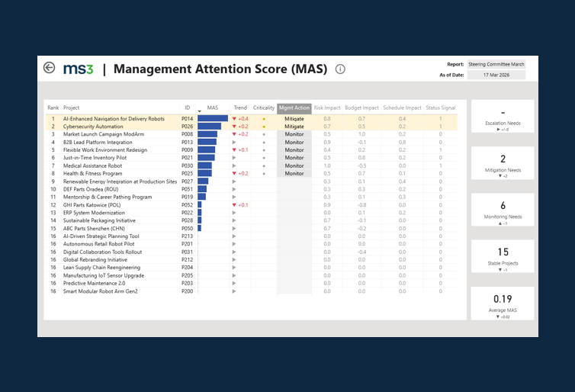Open the As of Date selector
This screenshot has width=575, height=392.
point(496,75)
